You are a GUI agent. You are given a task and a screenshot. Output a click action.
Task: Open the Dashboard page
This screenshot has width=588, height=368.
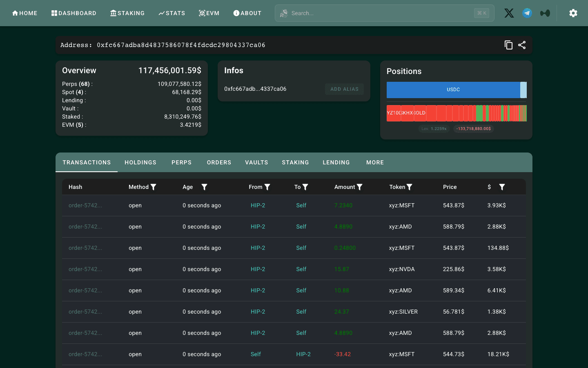(x=74, y=13)
